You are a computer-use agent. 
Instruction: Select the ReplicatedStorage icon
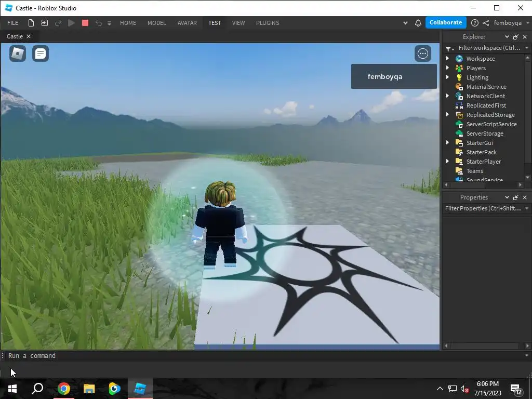point(459,115)
